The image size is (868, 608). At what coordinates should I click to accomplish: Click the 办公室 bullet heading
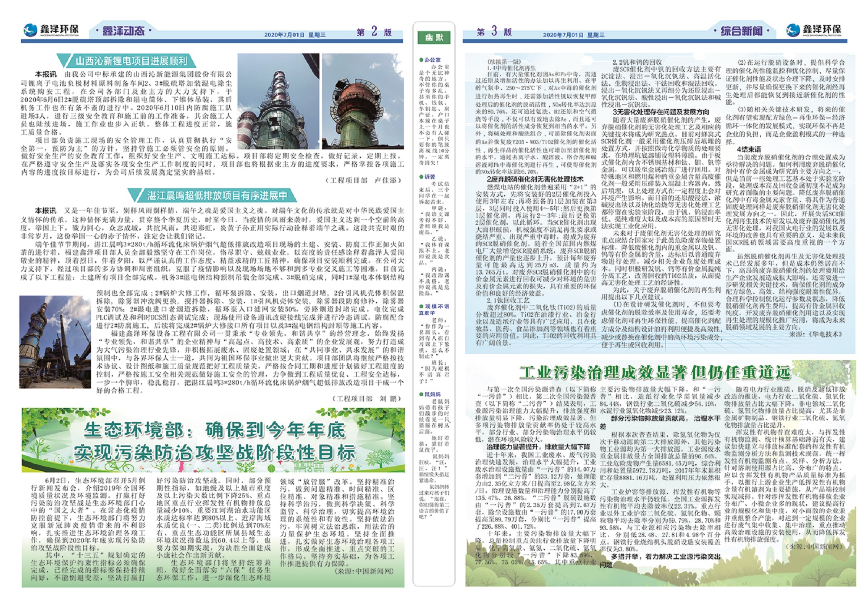tap(432, 60)
